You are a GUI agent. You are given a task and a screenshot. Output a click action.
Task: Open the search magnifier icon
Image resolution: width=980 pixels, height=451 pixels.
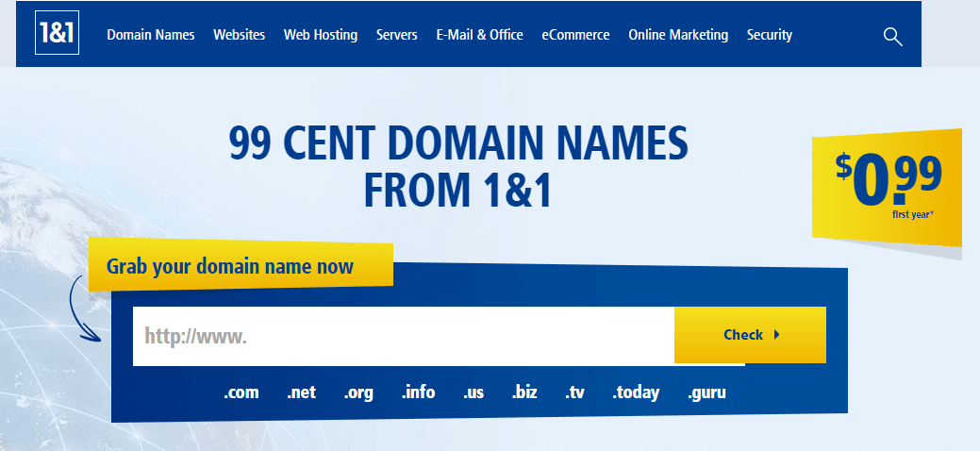point(892,36)
